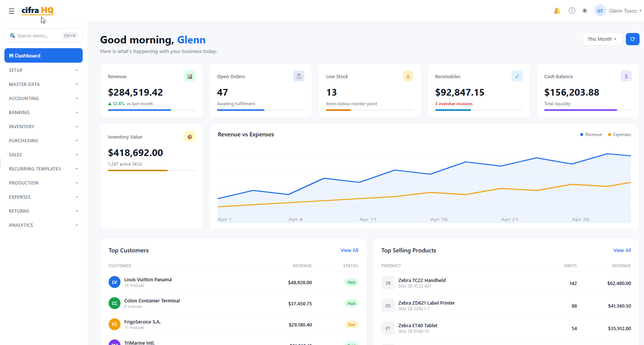Toggle the Expenses series in the chart legend

(x=619, y=135)
